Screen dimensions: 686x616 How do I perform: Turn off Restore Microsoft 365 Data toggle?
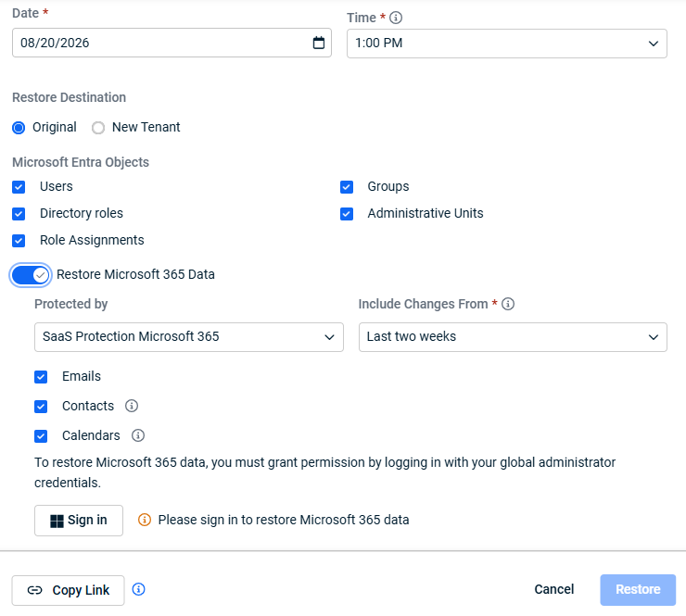[x=31, y=275]
